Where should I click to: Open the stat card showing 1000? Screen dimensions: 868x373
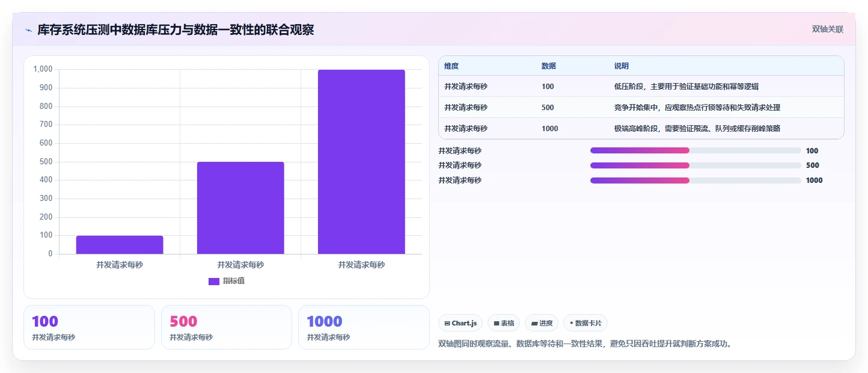[x=364, y=327]
